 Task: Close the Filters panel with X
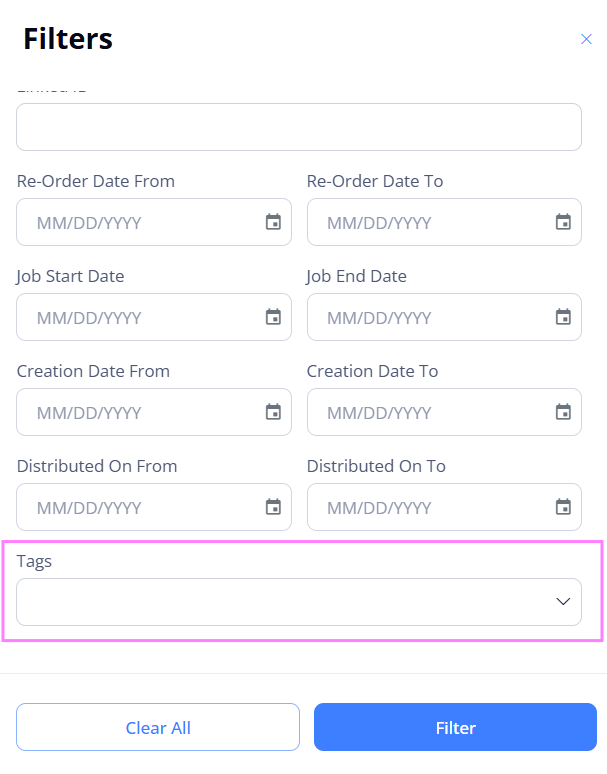[586, 39]
